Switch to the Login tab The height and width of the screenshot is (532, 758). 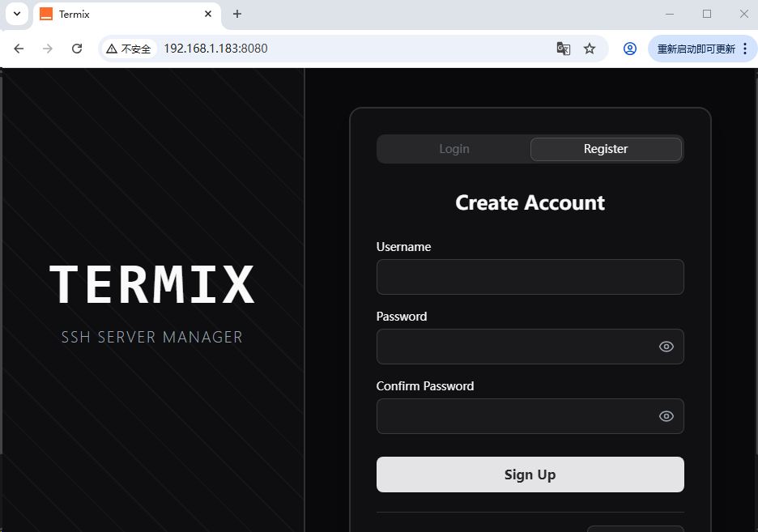coord(454,149)
